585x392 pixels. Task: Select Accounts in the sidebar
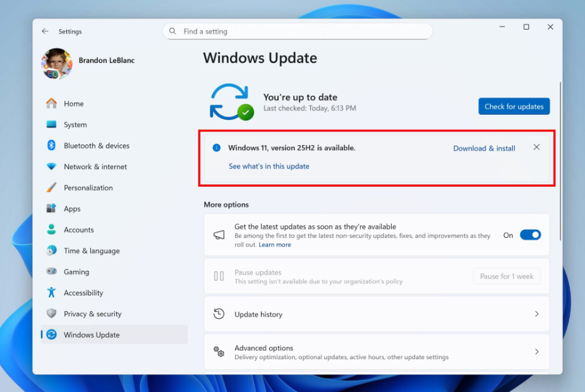pos(78,230)
